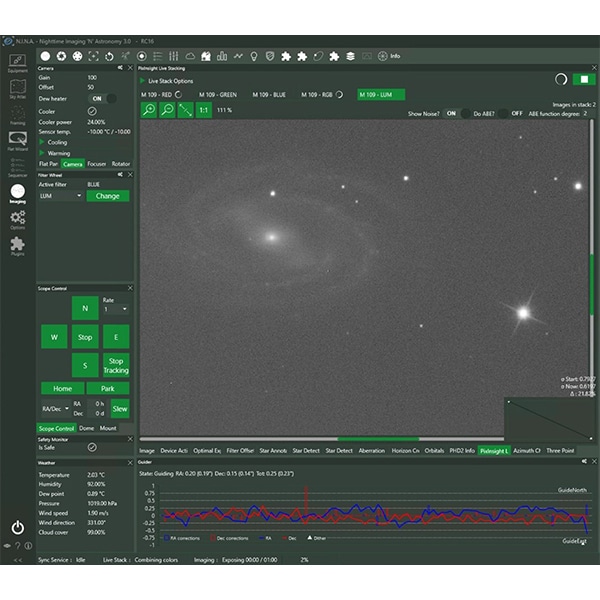Click the power icon in sidebar

pyautogui.click(x=18, y=527)
